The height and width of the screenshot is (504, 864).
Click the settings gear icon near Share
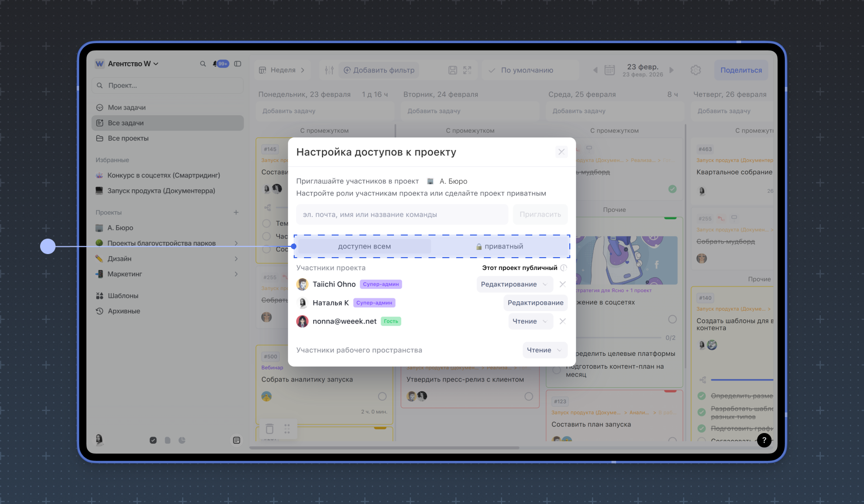(x=695, y=70)
